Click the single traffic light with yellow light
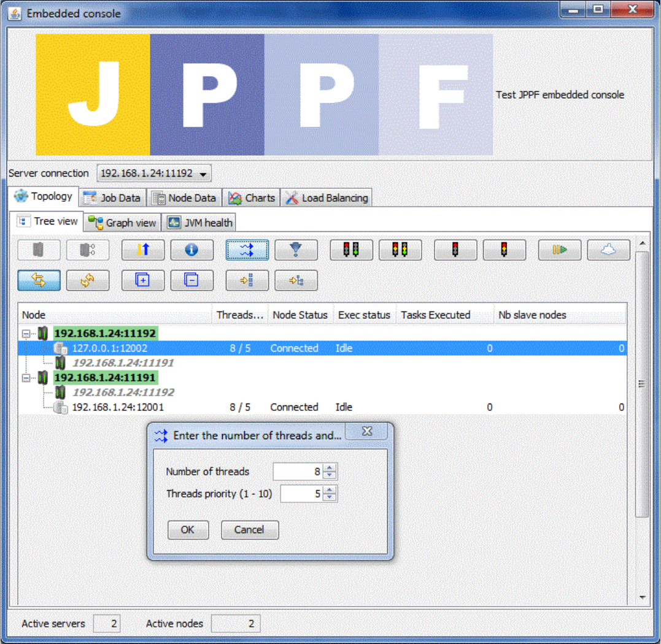Screen dimensions: 661x644 click(504, 250)
